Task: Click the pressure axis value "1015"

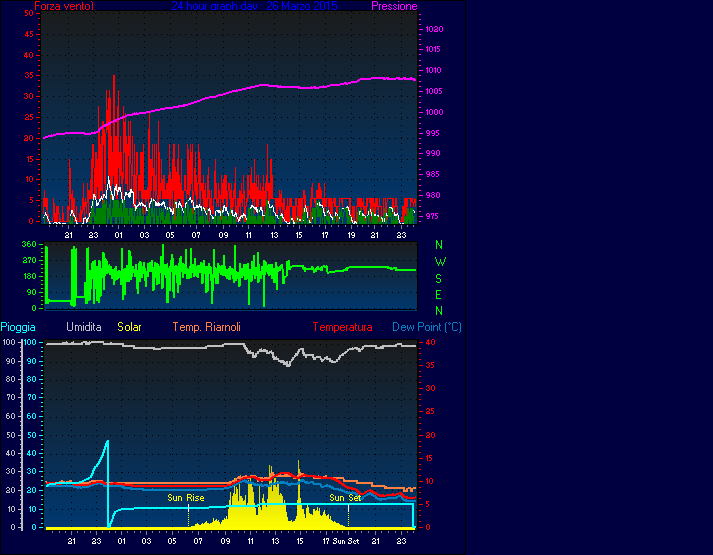Action: pyautogui.click(x=433, y=49)
